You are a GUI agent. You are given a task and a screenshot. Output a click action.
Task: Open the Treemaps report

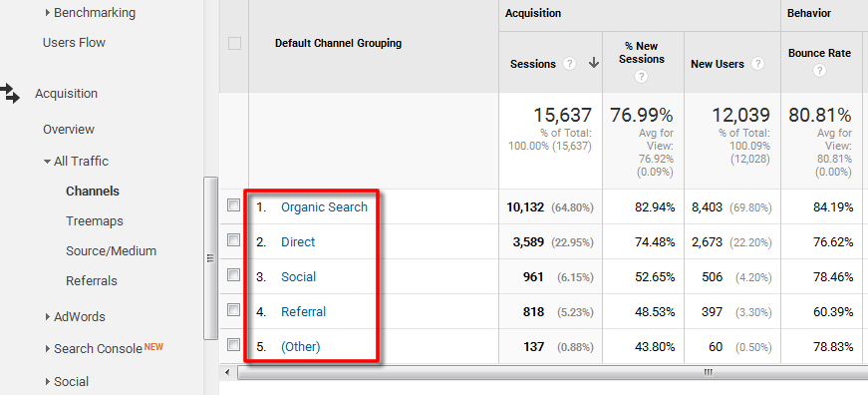94,221
